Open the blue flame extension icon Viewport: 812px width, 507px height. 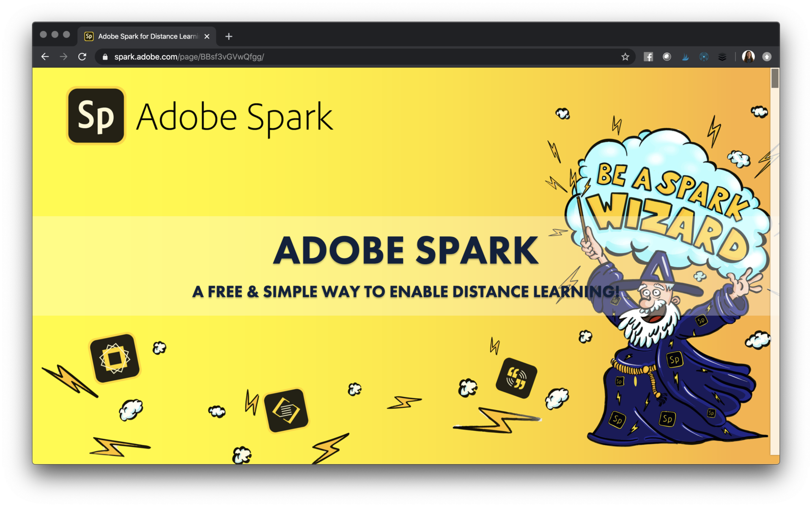point(686,57)
